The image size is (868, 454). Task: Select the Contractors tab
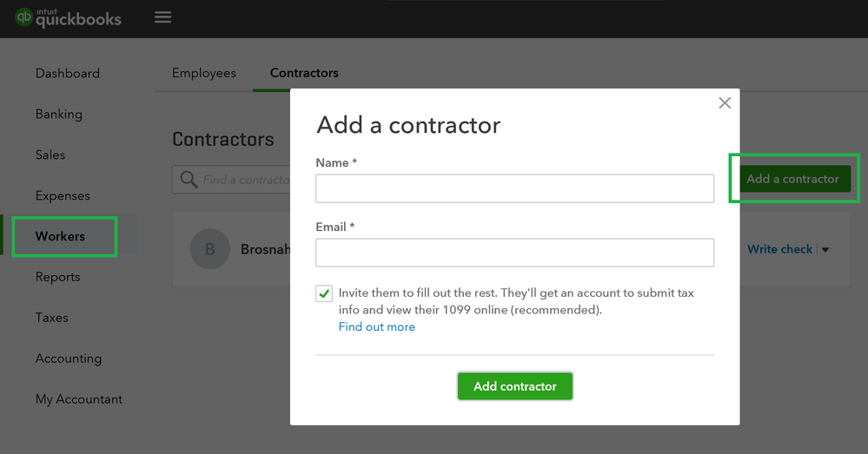[x=304, y=73]
